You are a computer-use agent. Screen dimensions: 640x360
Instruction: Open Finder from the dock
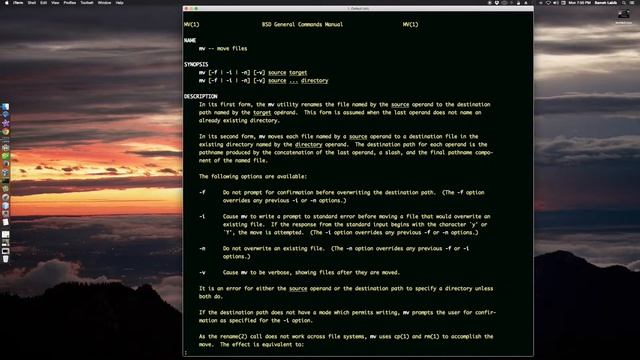[x=5, y=107]
